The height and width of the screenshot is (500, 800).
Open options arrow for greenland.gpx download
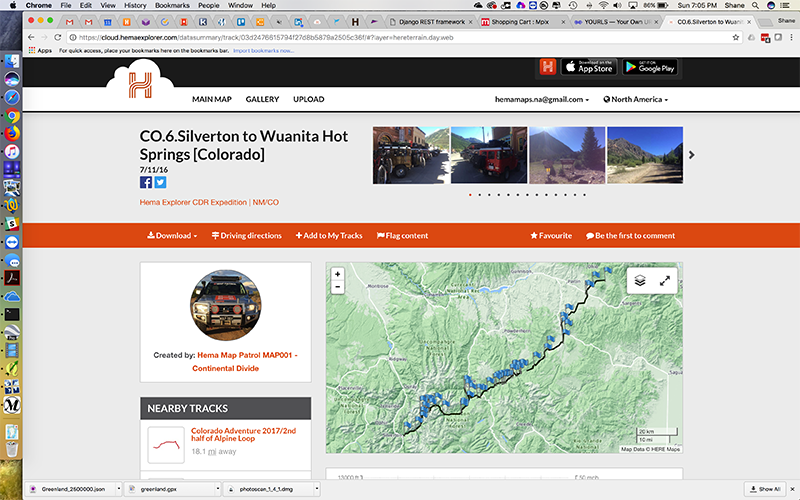pyautogui.click(x=218, y=489)
